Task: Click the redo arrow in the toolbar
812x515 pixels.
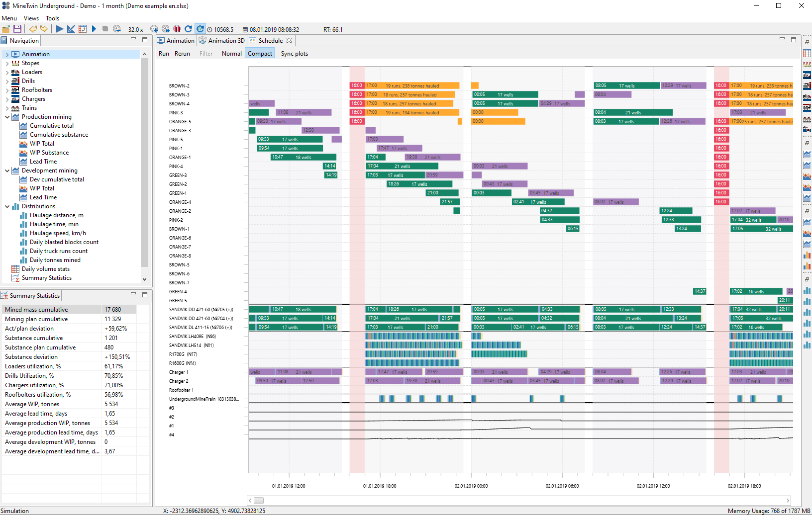Action: click(44, 29)
